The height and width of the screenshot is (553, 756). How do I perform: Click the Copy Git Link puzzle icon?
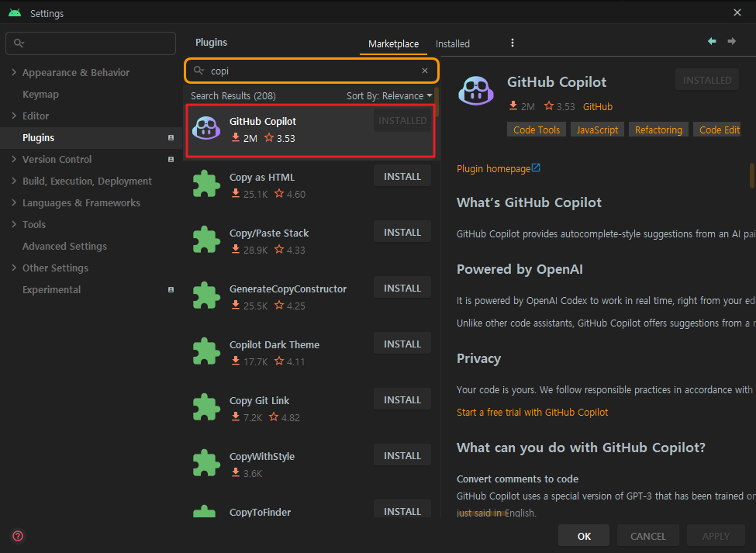(x=206, y=407)
